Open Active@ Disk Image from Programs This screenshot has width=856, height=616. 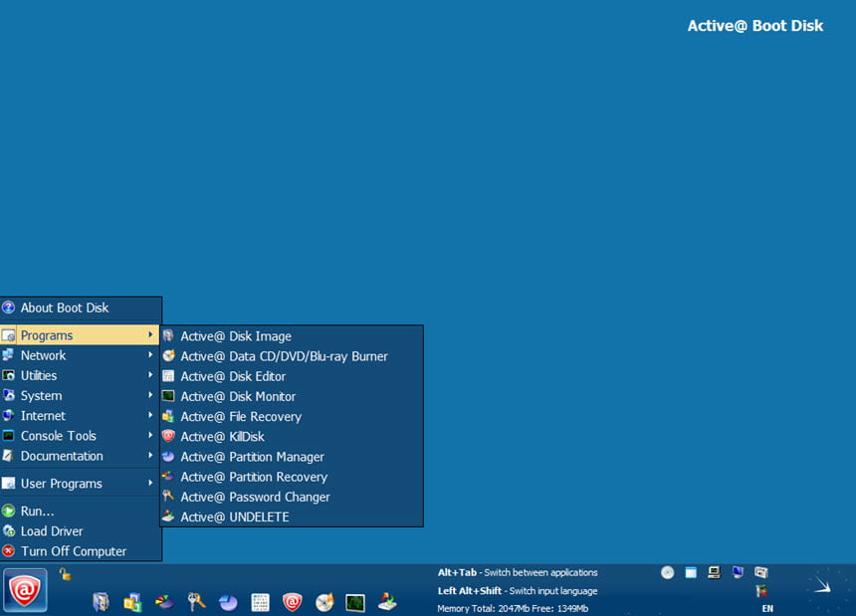(x=292, y=336)
